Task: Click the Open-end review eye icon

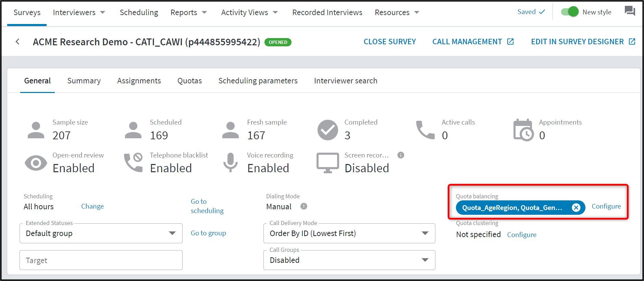Action: tap(36, 163)
